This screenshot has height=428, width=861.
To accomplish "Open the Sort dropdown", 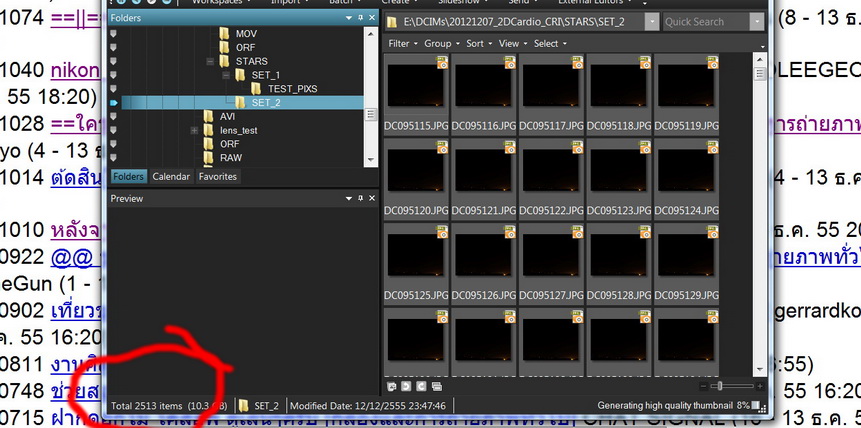I will [478, 43].
